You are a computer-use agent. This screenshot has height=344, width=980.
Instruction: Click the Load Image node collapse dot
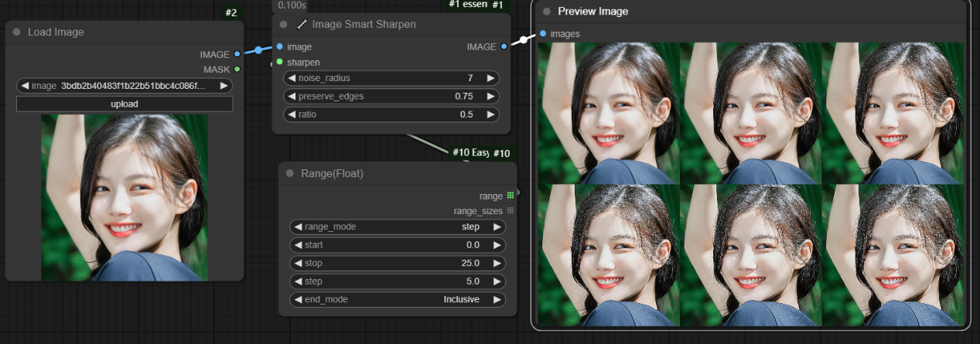[x=16, y=32]
